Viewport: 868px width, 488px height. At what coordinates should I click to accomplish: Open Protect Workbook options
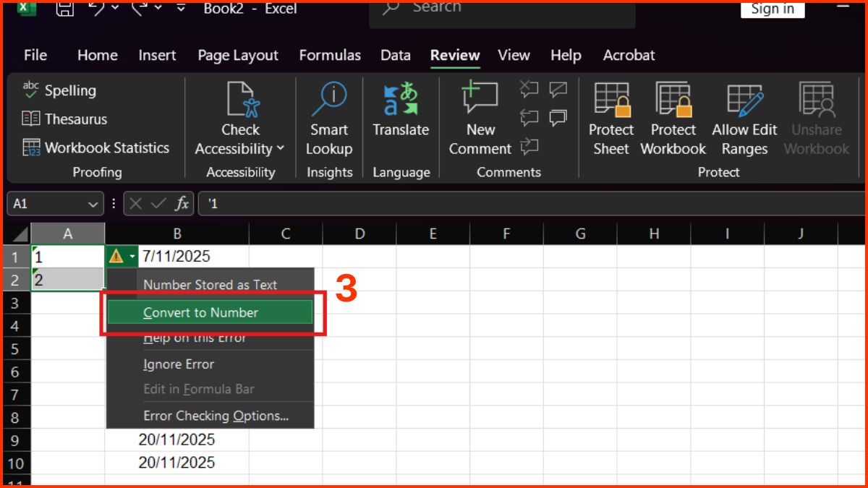pos(672,119)
